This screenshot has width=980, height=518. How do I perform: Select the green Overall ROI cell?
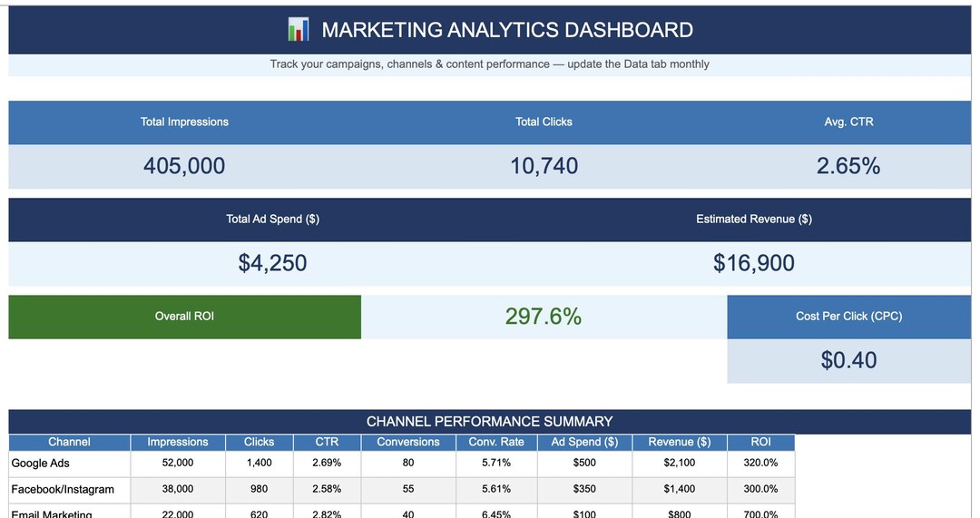(184, 317)
